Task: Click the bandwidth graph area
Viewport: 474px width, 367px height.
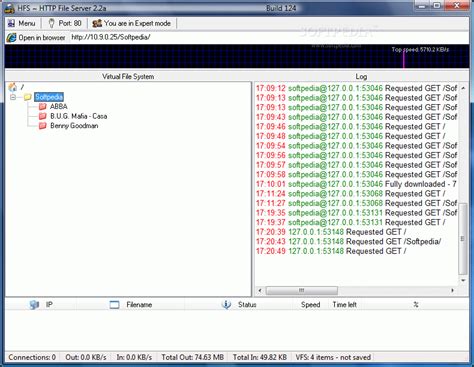Action: 237,57
